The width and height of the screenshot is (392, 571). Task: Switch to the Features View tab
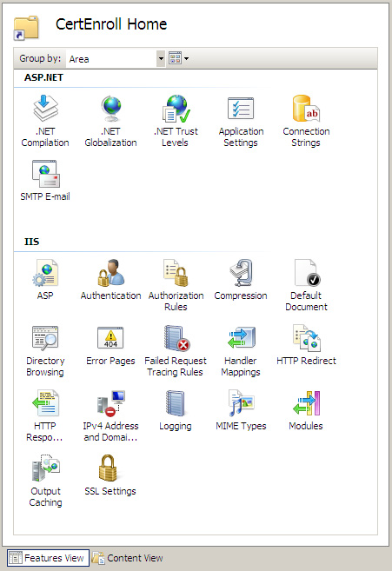[48, 558]
